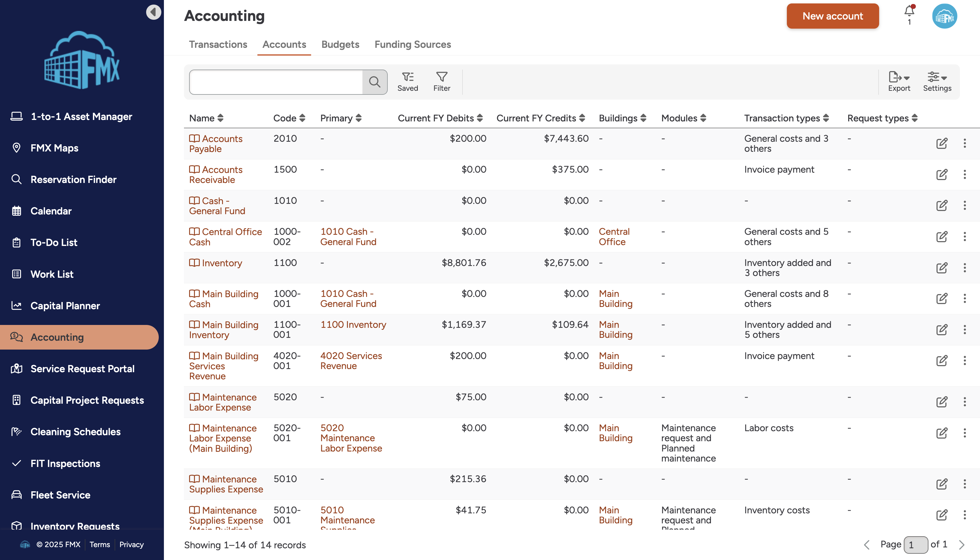Open the FMX profile avatar
The width and height of the screenshot is (980, 560).
(944, 16)
